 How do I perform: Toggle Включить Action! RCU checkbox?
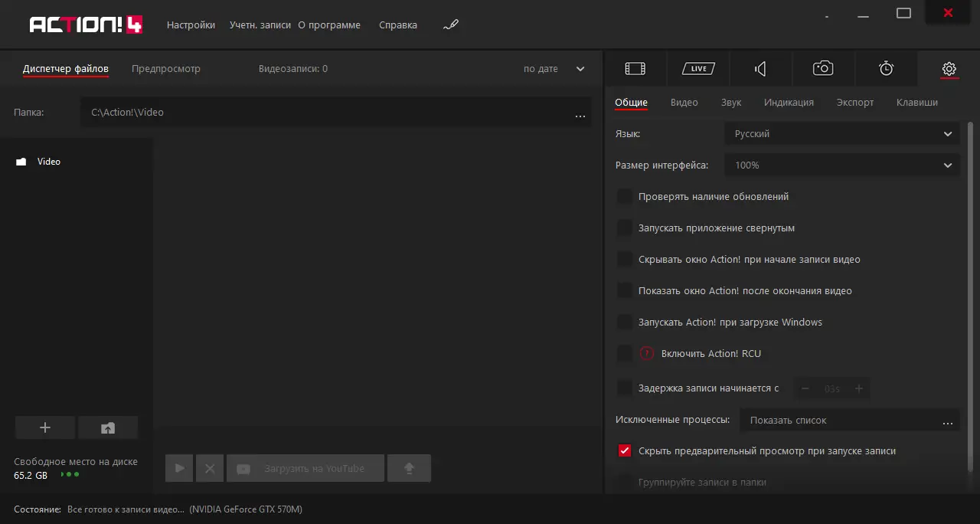click(x=625, y=354)
